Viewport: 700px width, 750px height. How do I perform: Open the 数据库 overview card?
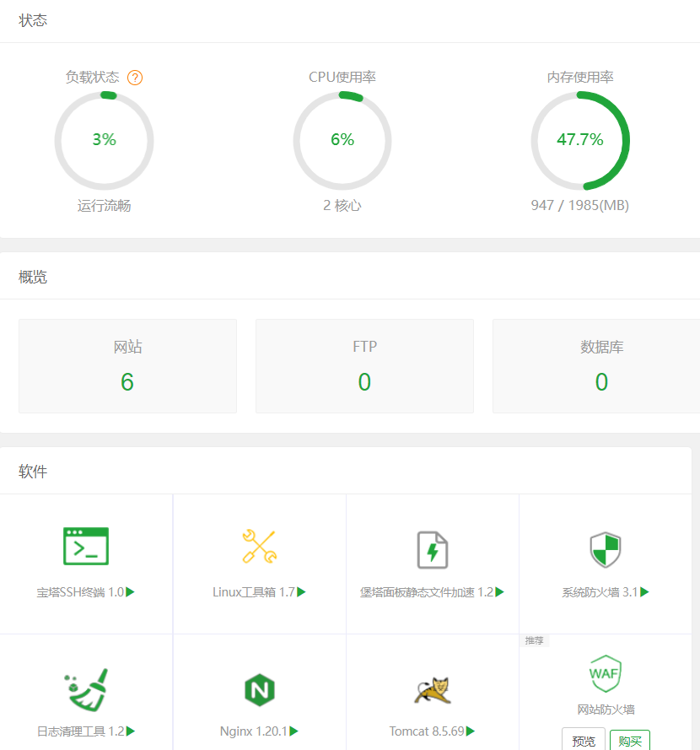[x=601, y=366]
